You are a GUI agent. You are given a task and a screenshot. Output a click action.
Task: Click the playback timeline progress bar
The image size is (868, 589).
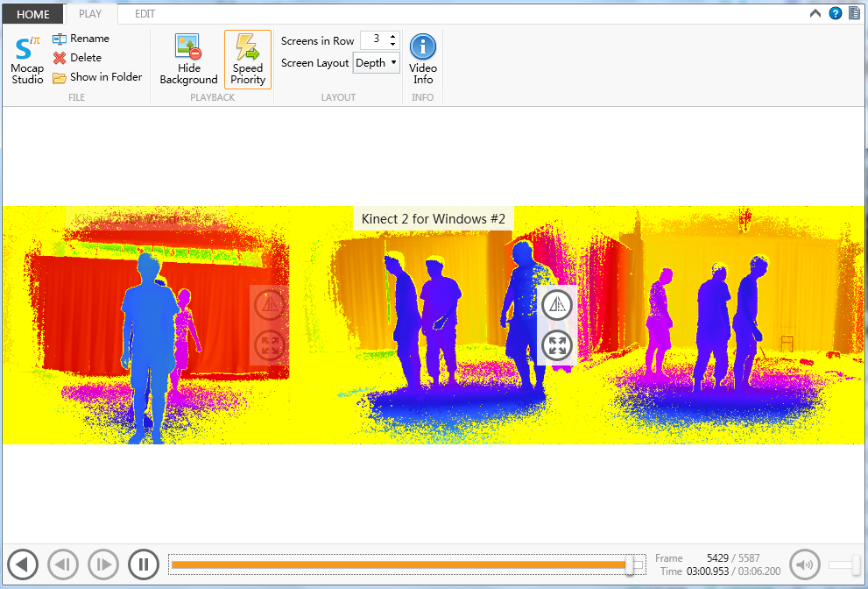pos(407,564)
